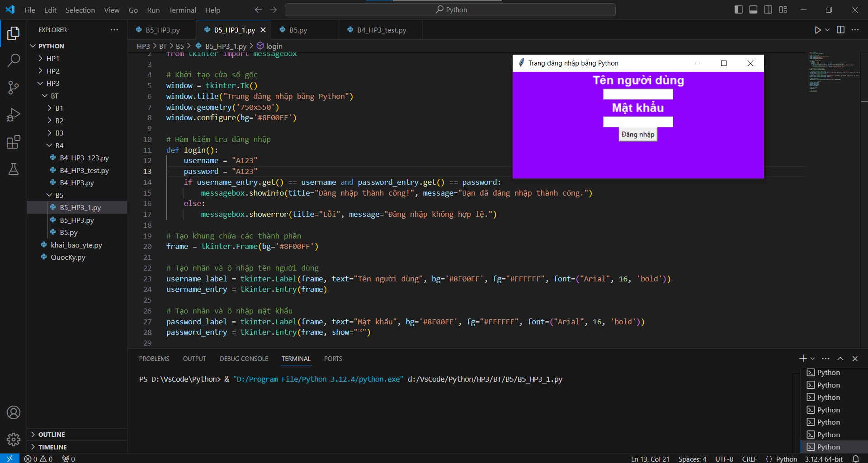
Task: Split the editor to the right
Action: point(840,30)
